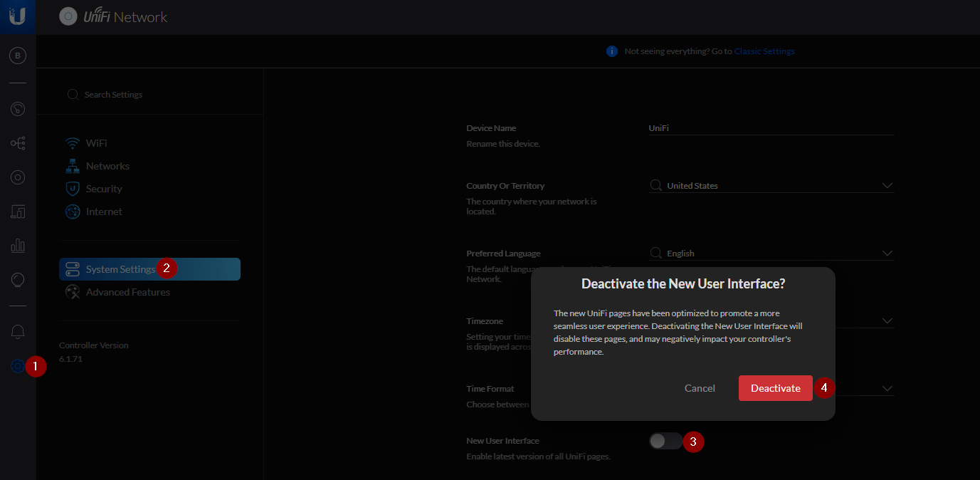Expand the Country Or Territory dropdown

887,185
